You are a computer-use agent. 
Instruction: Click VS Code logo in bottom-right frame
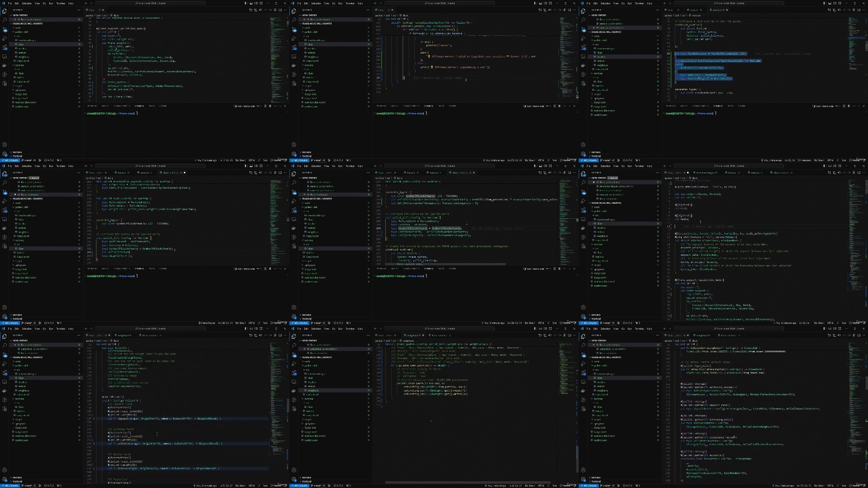pyautogui.click(x=583, y=329)
